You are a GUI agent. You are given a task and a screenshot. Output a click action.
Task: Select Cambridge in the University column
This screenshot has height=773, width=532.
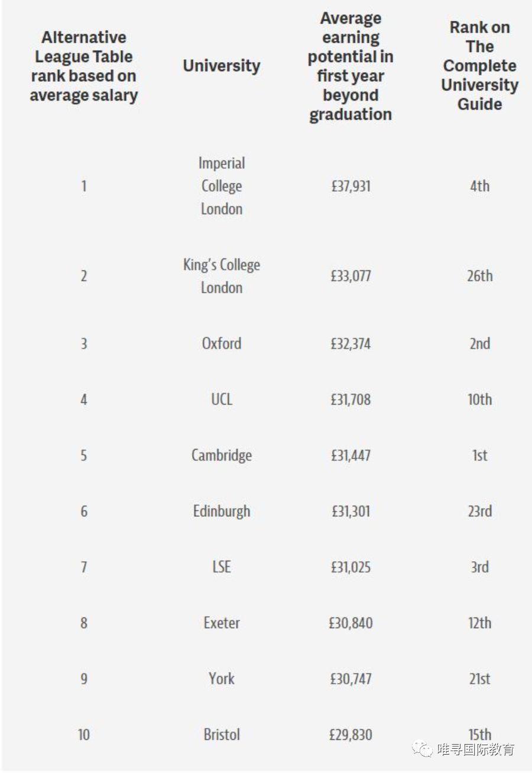click(222, 455)
